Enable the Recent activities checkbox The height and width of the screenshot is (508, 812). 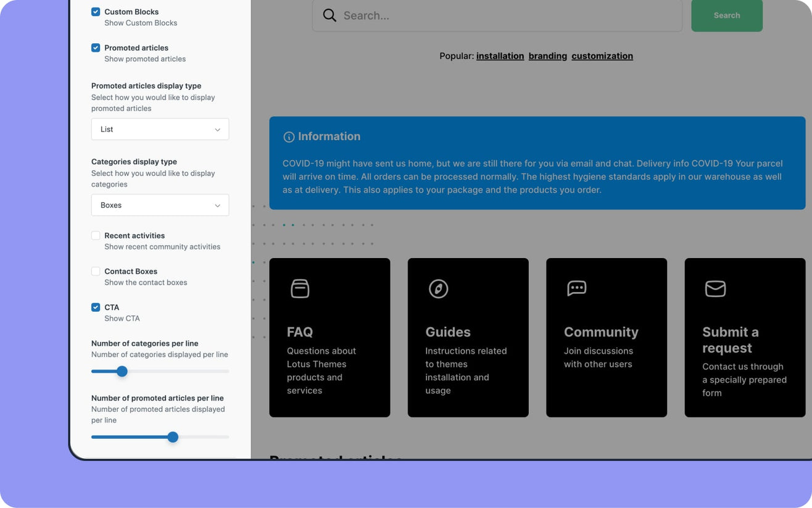tap(96, 235)
